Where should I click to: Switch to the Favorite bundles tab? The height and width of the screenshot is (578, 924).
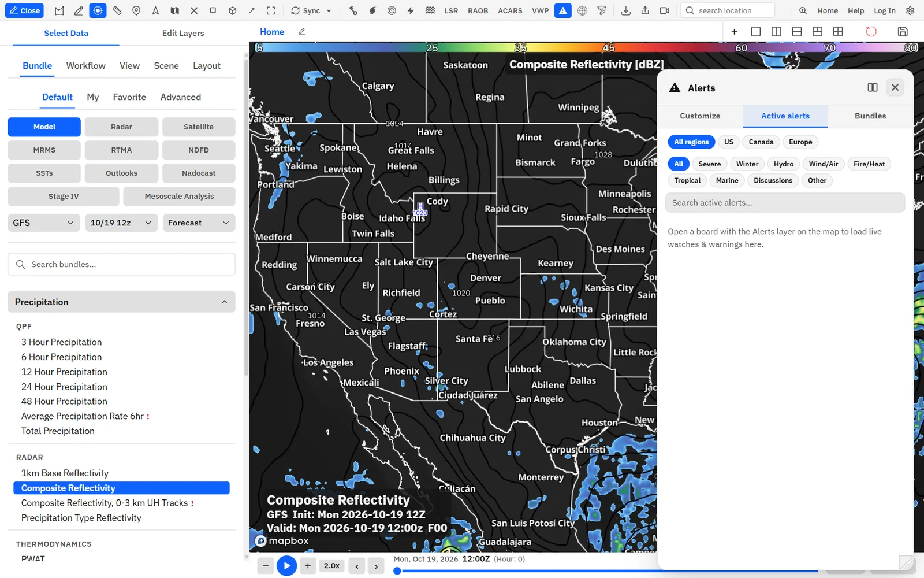(129, 97)
